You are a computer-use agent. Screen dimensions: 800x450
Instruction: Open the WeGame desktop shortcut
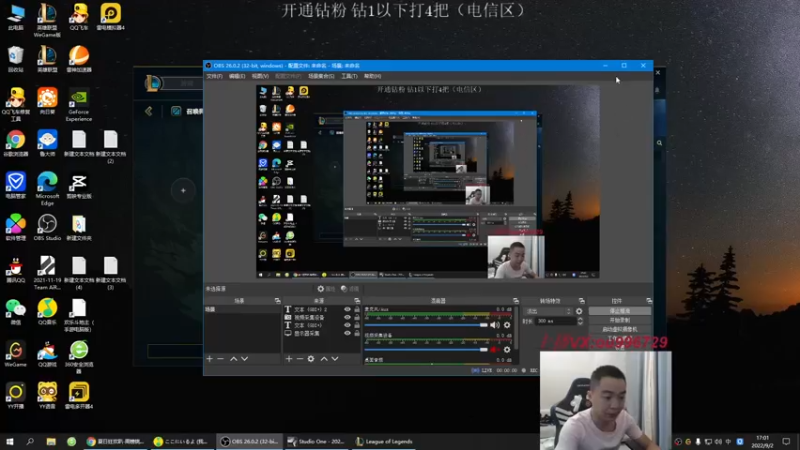pyautogui.click(x=15, y=354)
